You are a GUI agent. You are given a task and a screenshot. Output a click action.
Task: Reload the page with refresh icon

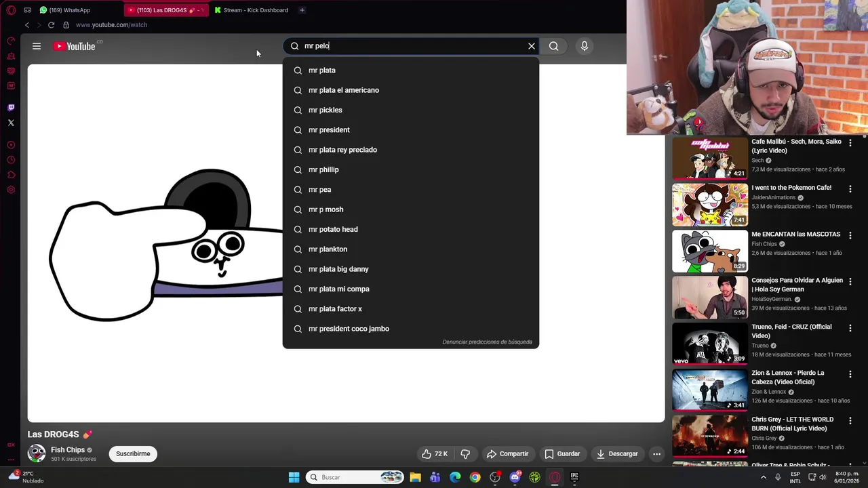tap(51, 25)
